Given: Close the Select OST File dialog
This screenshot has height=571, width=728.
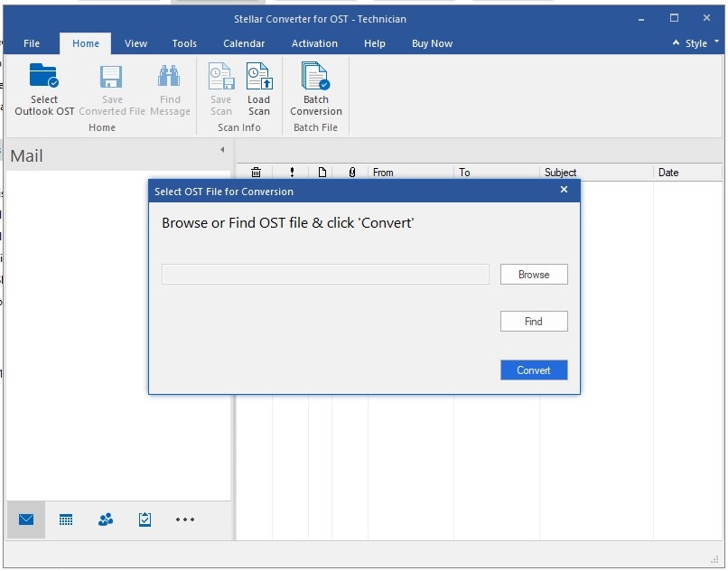Looking at the screenshot, I should [x=565, y=190].
